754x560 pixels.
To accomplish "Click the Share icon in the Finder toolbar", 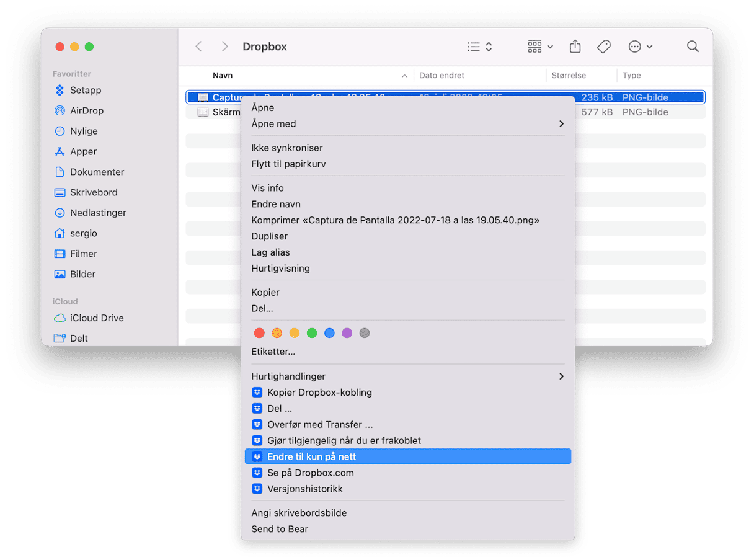I will pos(575,47).
